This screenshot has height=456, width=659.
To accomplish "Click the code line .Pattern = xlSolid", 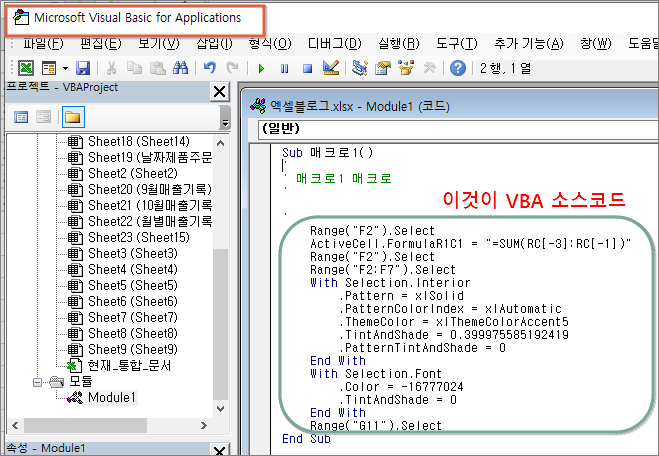I will 401,296.
